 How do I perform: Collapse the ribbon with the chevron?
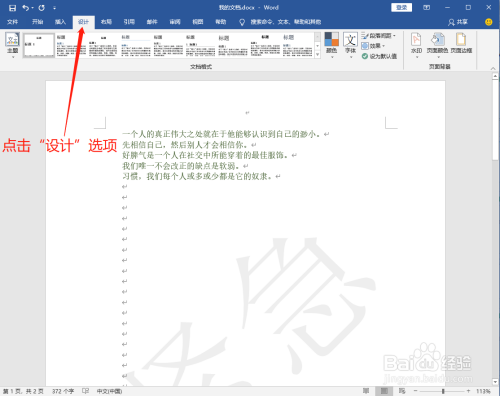493,68
